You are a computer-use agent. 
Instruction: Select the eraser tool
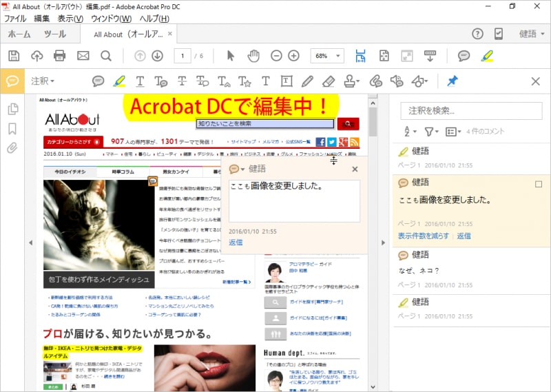(x=329, y=81)
